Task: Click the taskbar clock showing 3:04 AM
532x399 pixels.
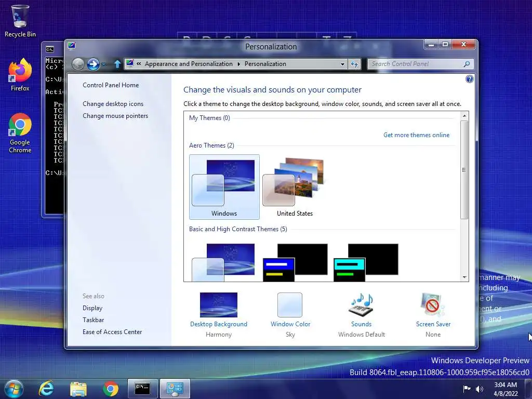Action: pyautogui.click(x=506, y=389)
